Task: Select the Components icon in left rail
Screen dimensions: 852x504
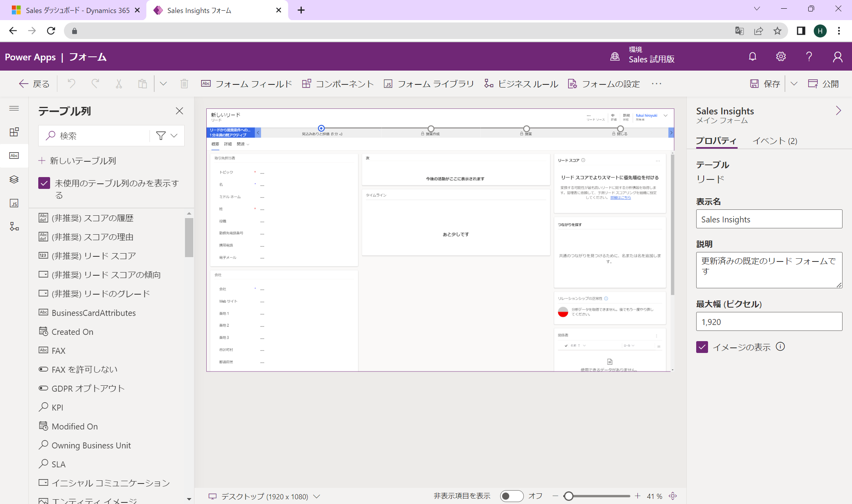Action: click(x=14, y=132)
